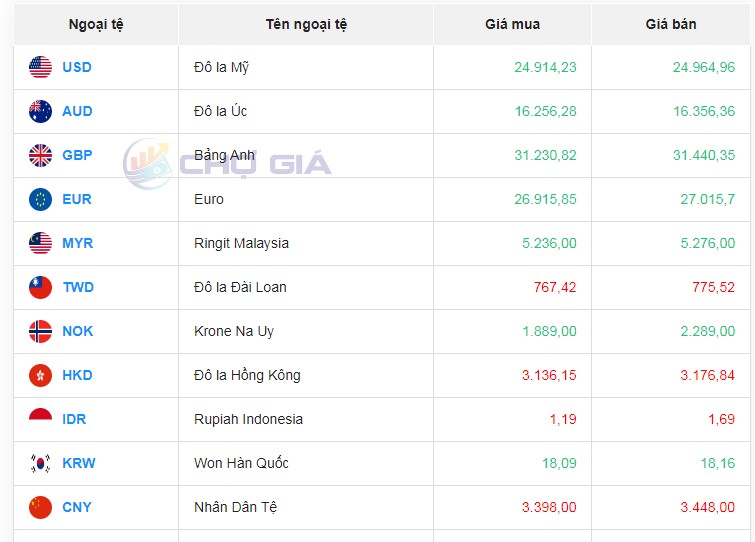Open the GBP currency link
The height and width of the screenshot is (542, 755).
(77, 155)
